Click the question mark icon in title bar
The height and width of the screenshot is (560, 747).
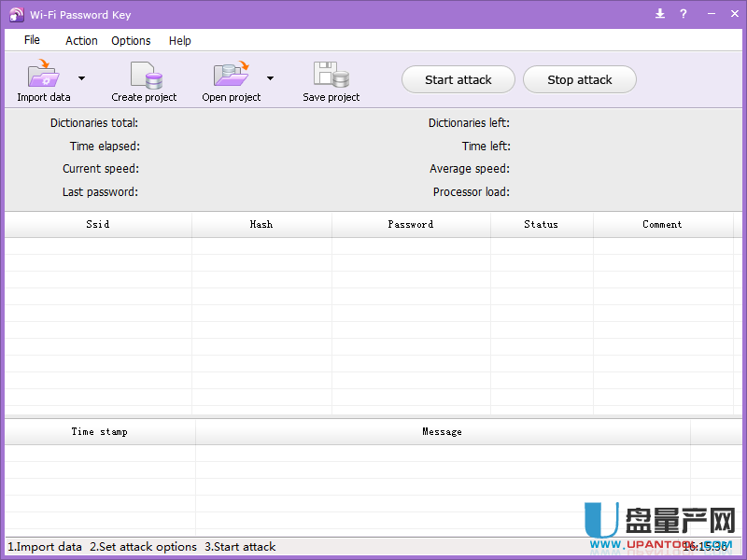pos(684,13)
